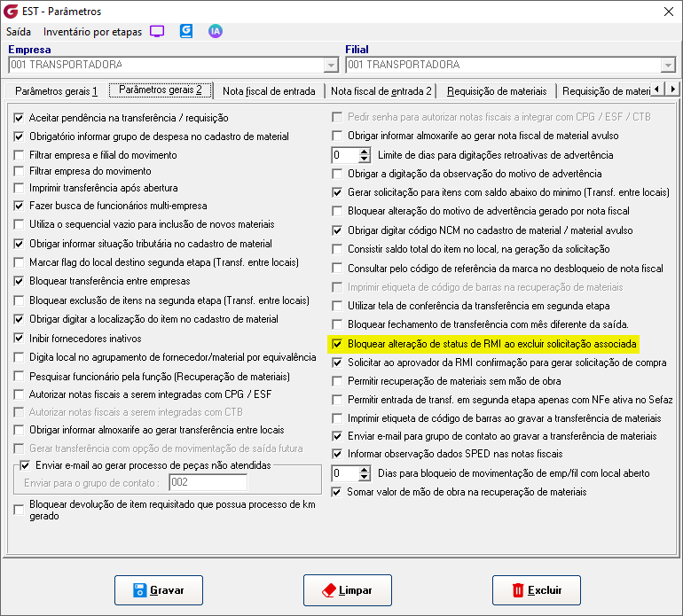This screenshot has width=683, height=616.
Task: Switch to Requisição de materiais tab
Action: coord(497,91)
